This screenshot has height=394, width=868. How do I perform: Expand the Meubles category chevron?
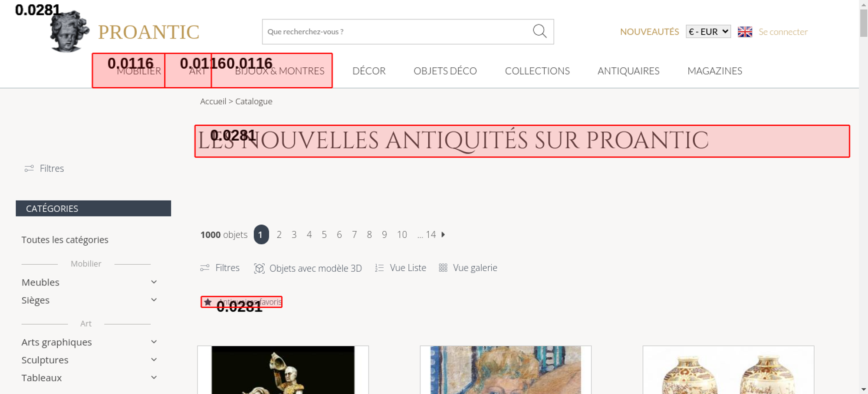(154, 282)
